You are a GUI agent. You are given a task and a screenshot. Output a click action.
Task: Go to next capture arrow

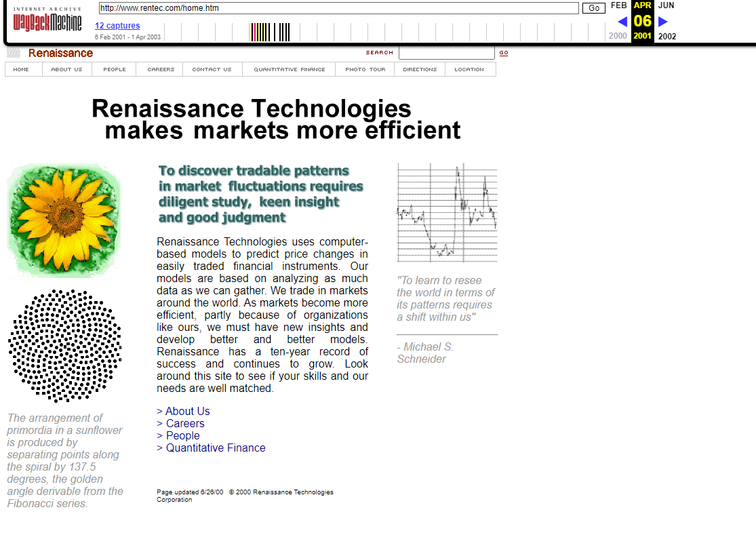[663, 22]
